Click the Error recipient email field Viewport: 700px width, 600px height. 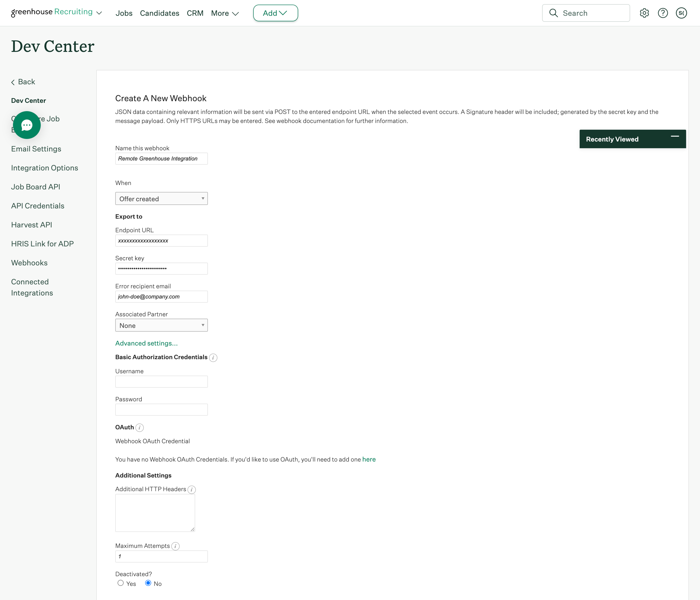(161, 297)
